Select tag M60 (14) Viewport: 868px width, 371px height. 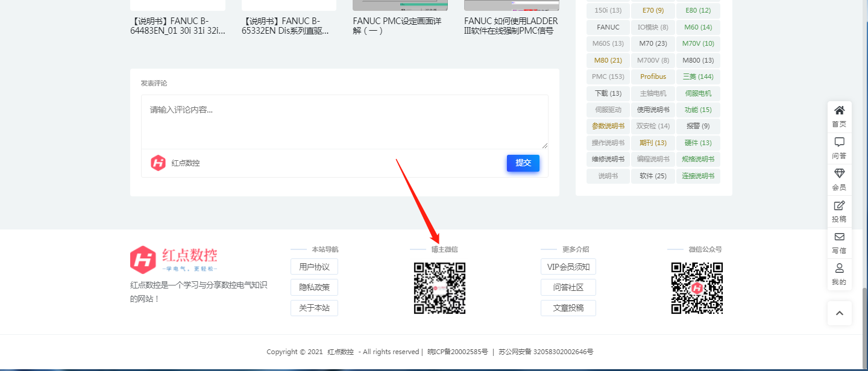(x=698, y=27)
